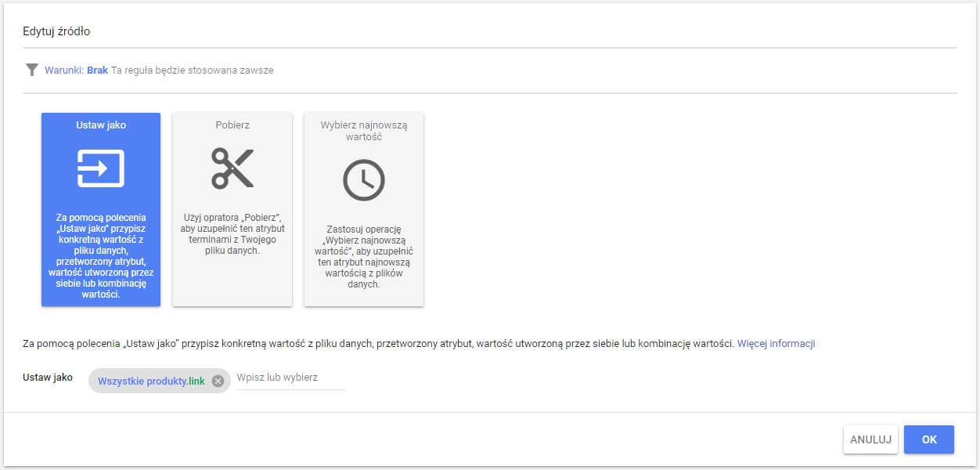Open the Warunki conditions link

pyautogui.click(x=63, y=70)
